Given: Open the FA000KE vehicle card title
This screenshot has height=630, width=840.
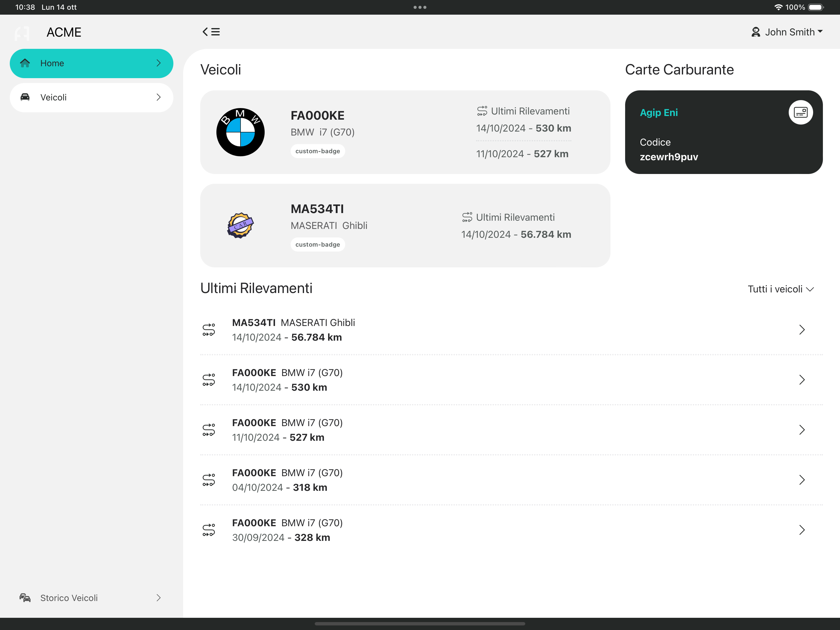Looking at the screenshot, I should pyautogui.click(x=317, y=115).
